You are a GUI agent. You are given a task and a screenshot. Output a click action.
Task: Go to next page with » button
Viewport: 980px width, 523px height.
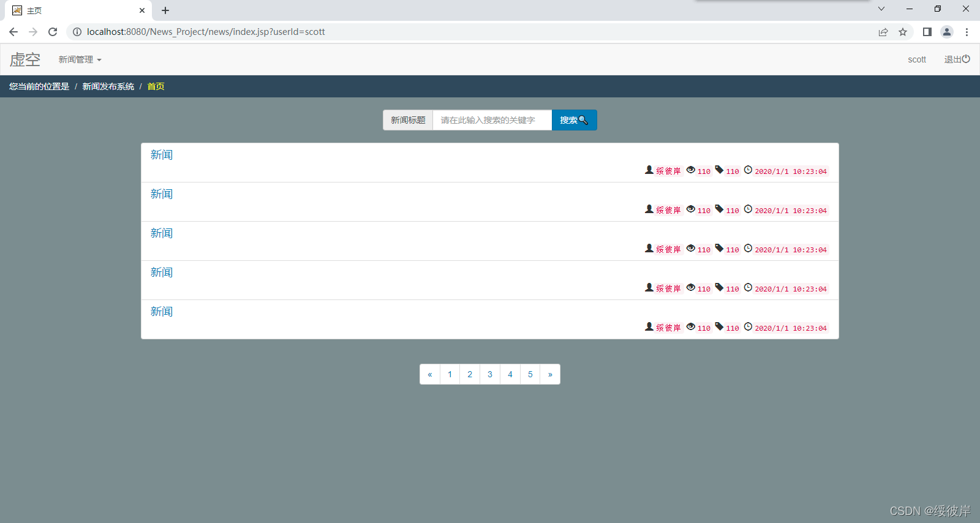point(550,374)
